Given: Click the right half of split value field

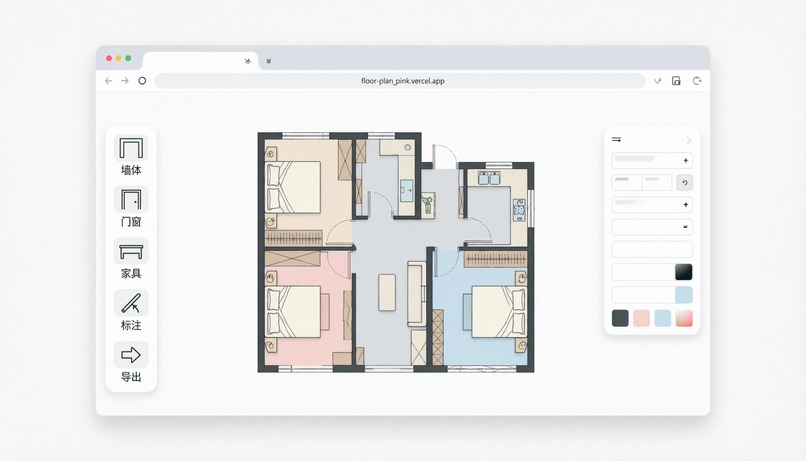Looking at the screenshot, I should (656, 182).
